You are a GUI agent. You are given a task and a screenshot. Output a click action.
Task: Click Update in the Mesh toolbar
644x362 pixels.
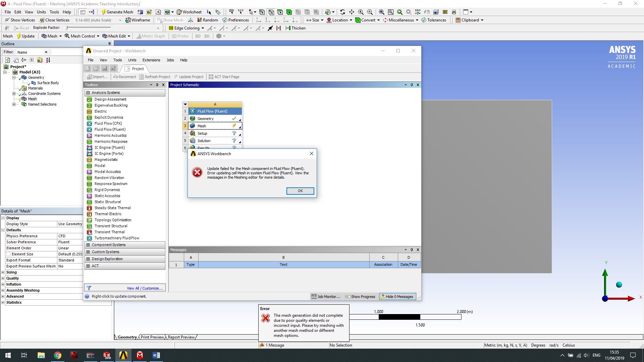point(25,36)
